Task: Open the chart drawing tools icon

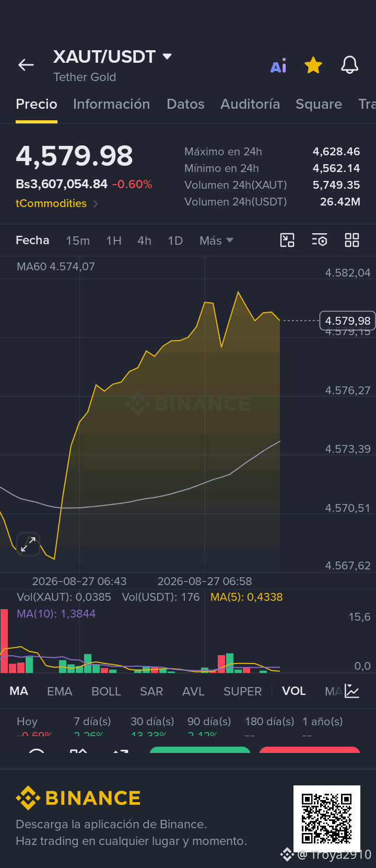Action: [287, 240]
